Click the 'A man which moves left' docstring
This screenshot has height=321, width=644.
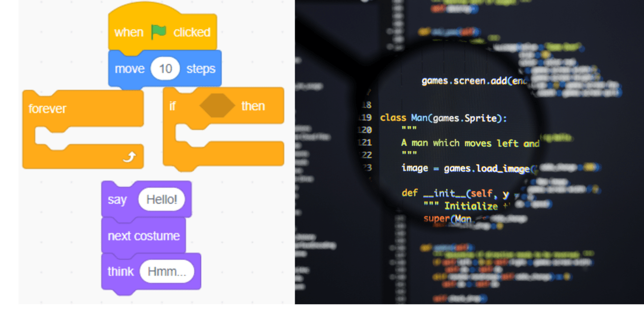pos(470,143)
